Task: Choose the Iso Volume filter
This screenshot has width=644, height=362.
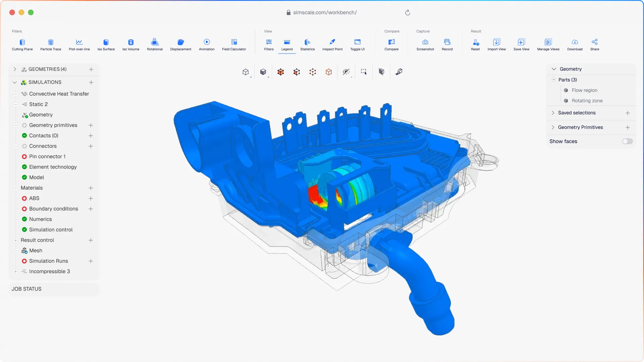Action: pos(131,45)
